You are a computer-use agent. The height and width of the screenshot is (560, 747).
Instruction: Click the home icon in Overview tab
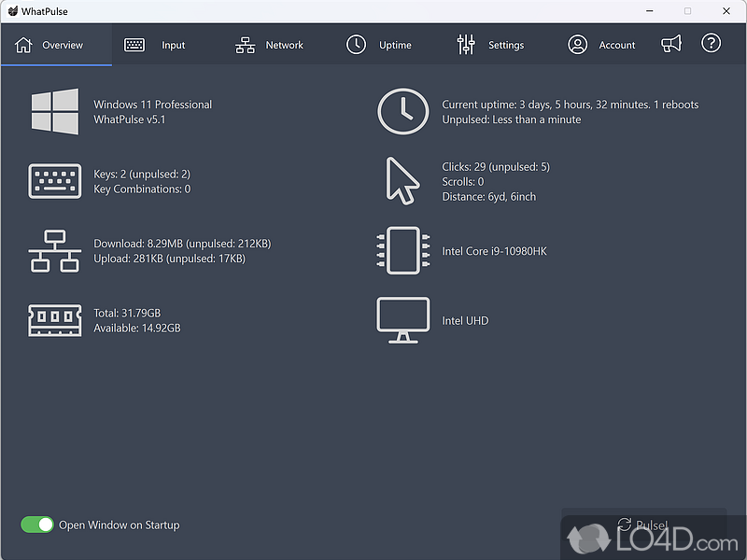tap(23, 45)
